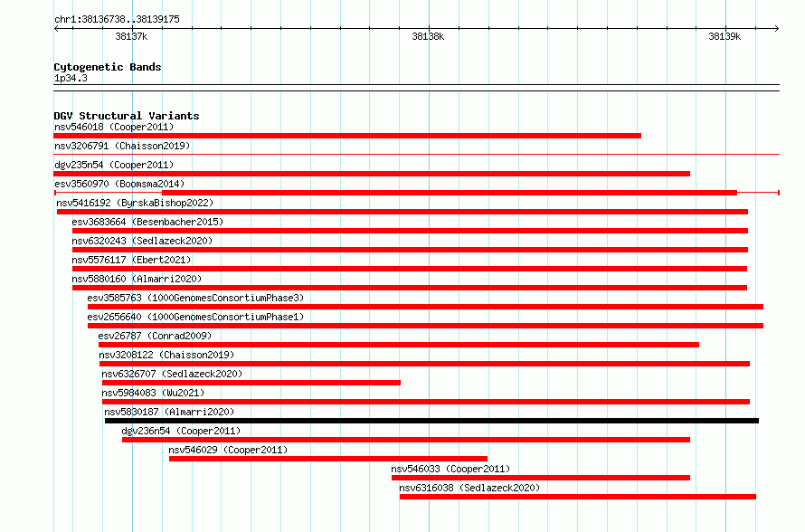The width and height of the screenshot is (805, 532).
Task: Click nsv6326707 (Sedlazeck2020) label
Action: click(172, 374)
